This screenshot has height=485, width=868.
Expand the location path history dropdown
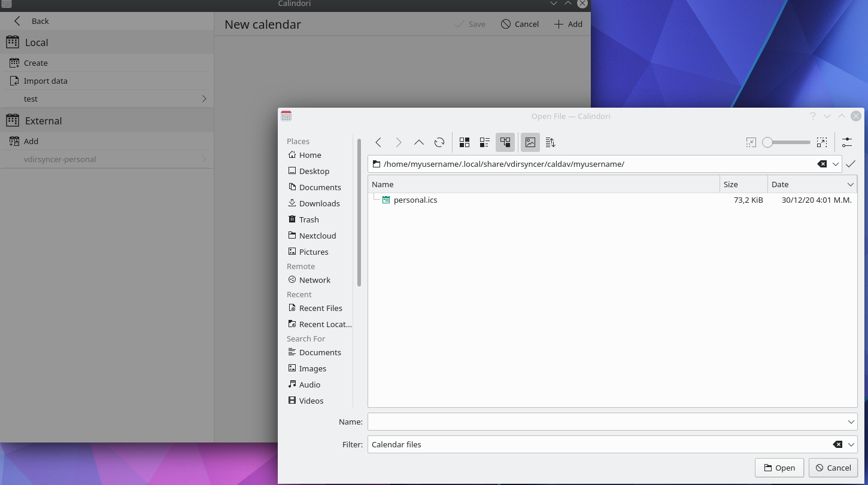click(836, 164)
